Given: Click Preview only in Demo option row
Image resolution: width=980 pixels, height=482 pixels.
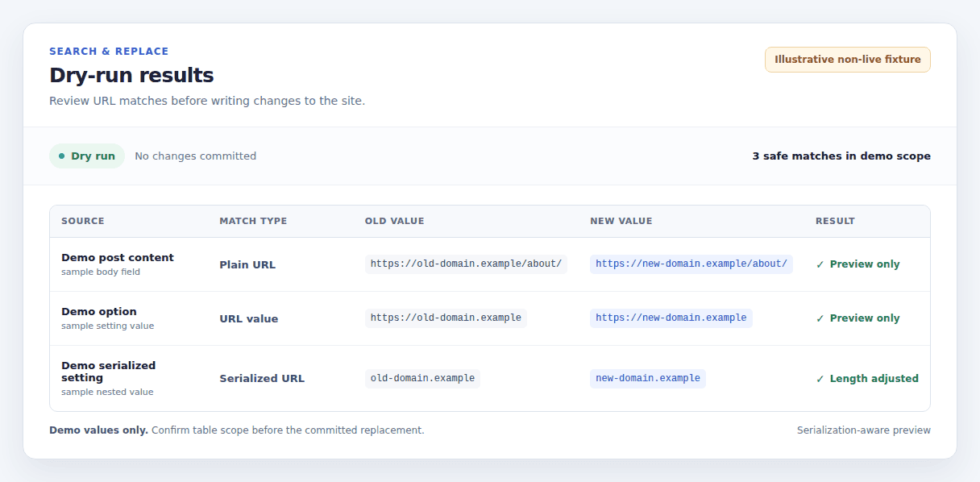Looking at the screenshot, I should click(865, 318).
